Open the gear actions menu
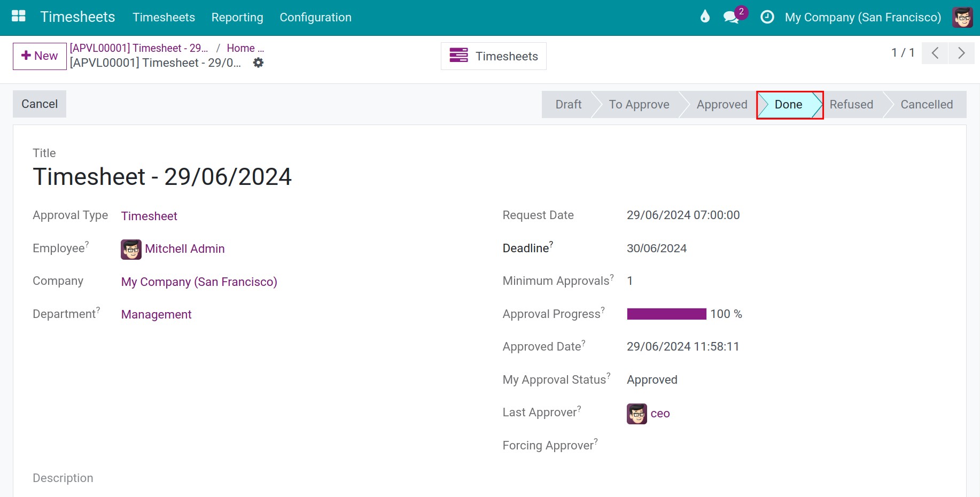The width and height of the screenshot is (980, 497). pos(258,63)
